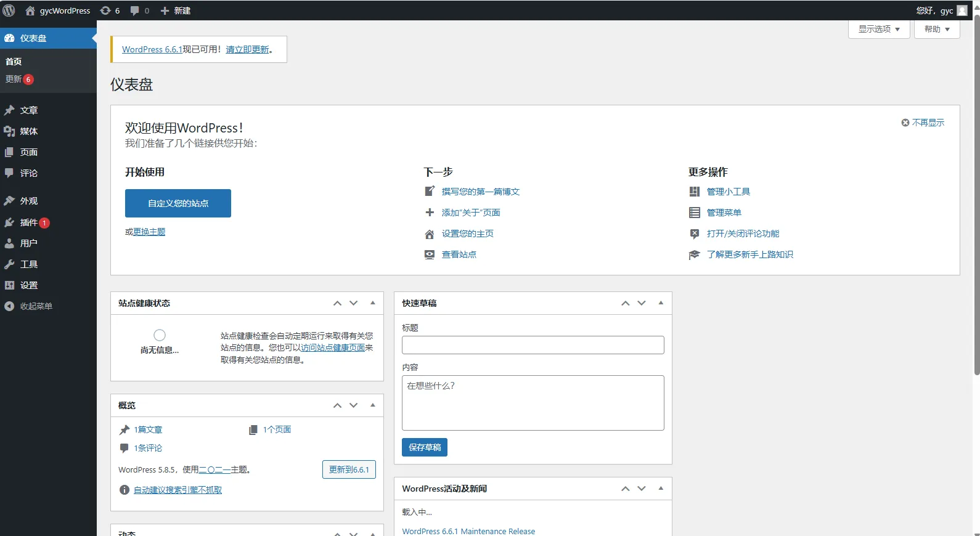Open the Appearance paintbrush icon
The image size is (980, 536).
pos(9,201)
